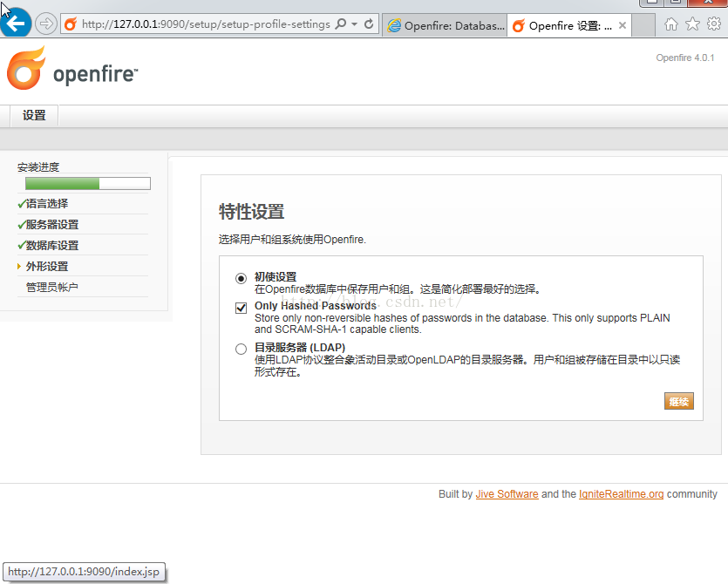The width and height of the screenshot is (728, 584).
Task: Click the 外形设置 current step
Action: tap(47, 267)
